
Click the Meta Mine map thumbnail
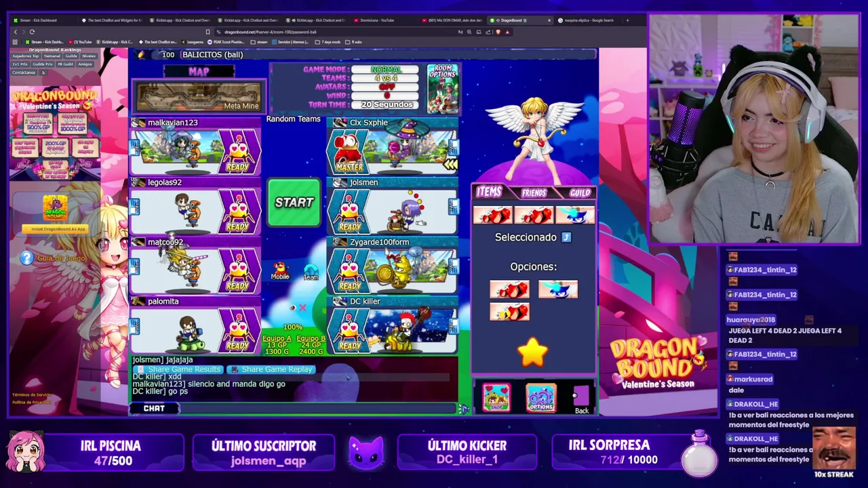[x=198, y=97]
